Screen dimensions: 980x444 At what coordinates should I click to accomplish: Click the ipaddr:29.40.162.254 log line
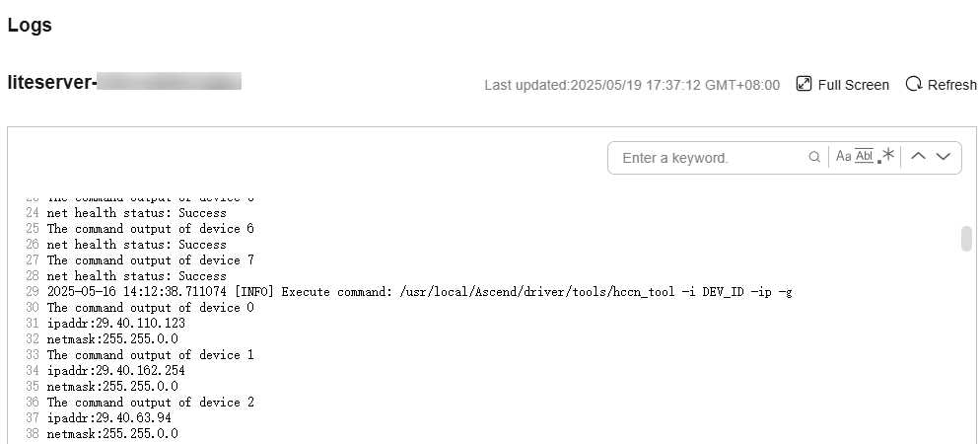coord(115,371)
